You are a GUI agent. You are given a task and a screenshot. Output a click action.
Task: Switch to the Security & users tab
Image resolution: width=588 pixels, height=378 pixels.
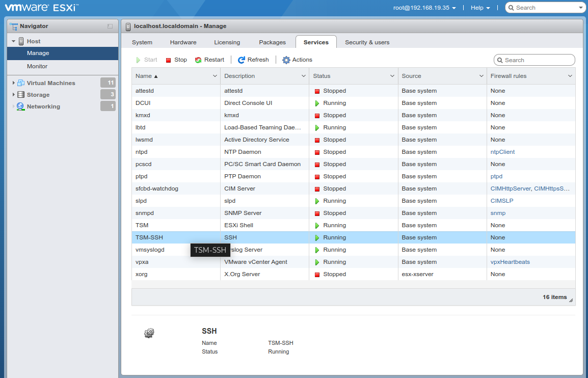pos(367,42)
